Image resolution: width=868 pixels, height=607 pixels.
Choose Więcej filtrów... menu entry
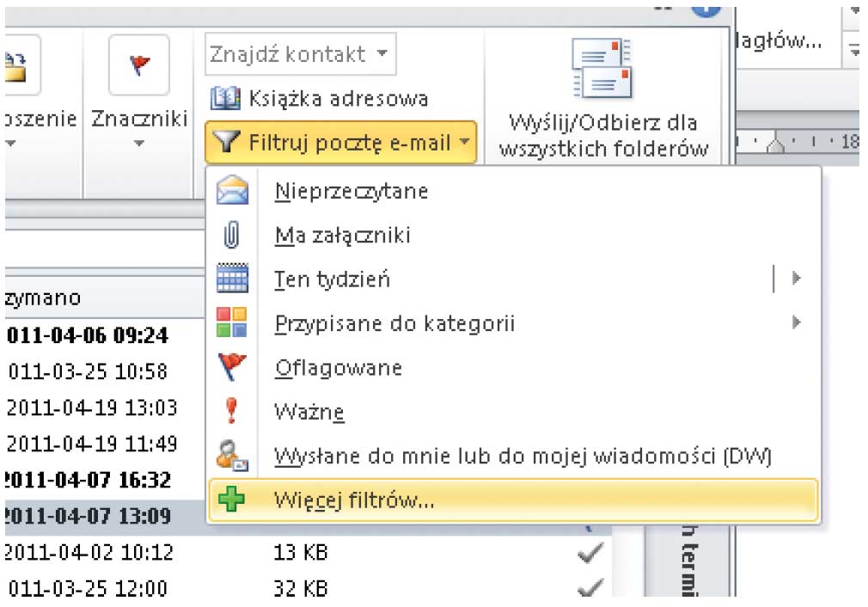point(354,500)
